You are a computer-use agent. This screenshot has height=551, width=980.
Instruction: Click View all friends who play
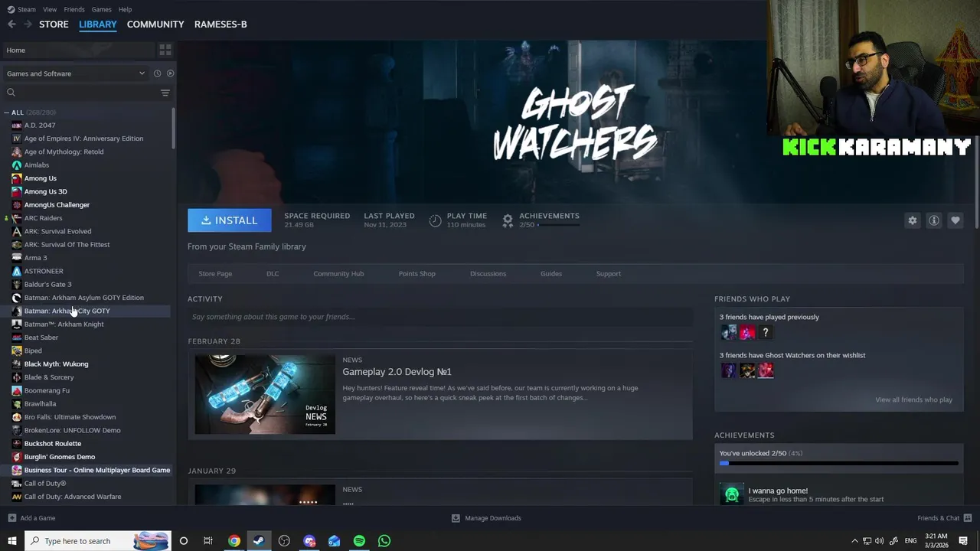[x=913, y=399]
